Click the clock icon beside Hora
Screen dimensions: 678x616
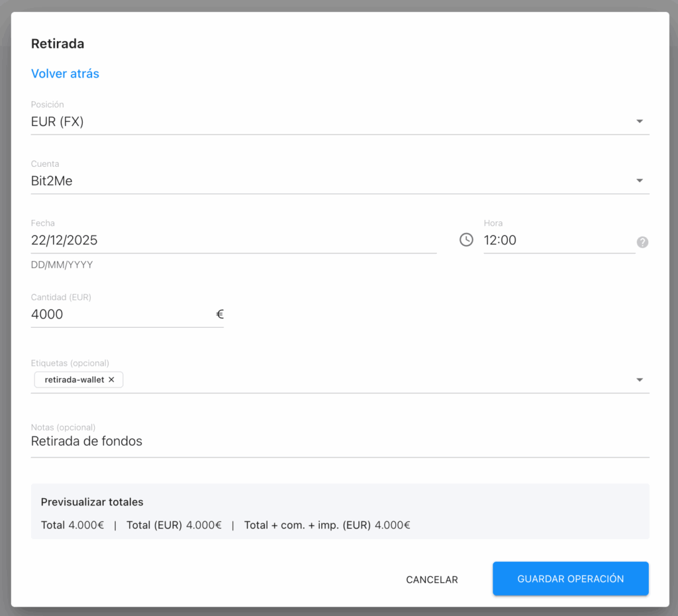click(466, 240)
